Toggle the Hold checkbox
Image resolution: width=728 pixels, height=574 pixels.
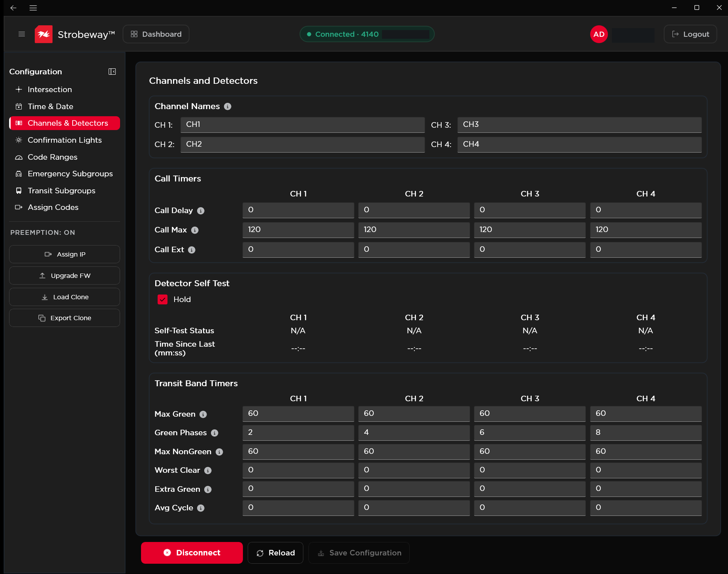coord(162,299)
